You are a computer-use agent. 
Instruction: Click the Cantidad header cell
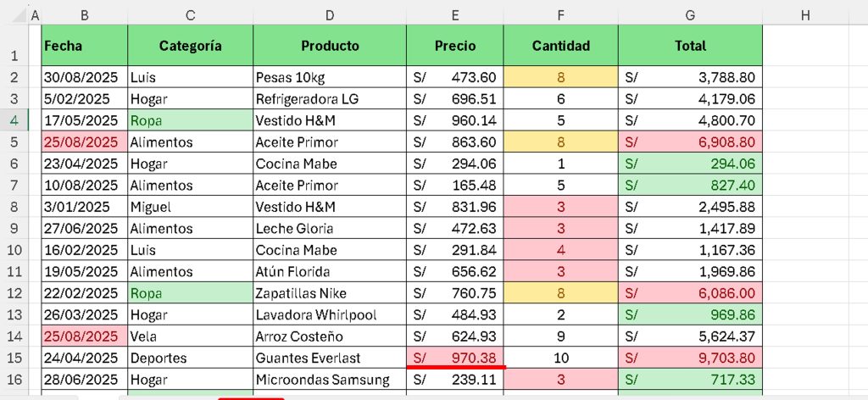click(x=561, y=46)
